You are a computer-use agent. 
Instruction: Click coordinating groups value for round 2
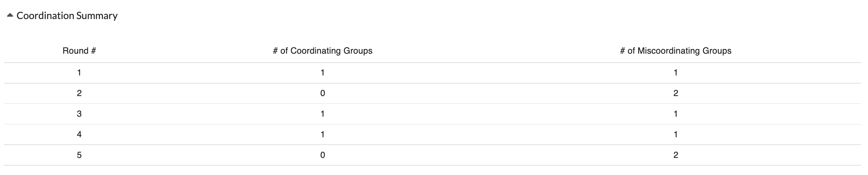pyautogui.click(x=322, y=93)
